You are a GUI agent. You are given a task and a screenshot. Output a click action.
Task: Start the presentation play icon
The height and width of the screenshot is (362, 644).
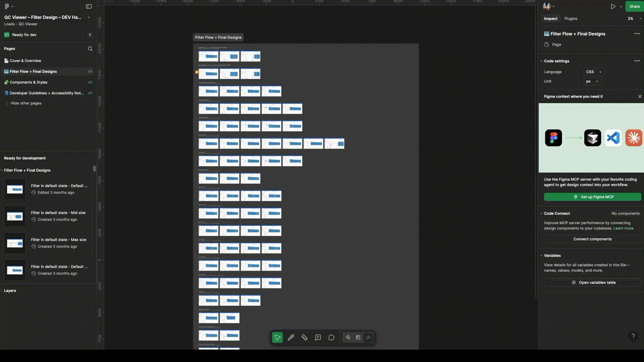click(x=613, y=6)
